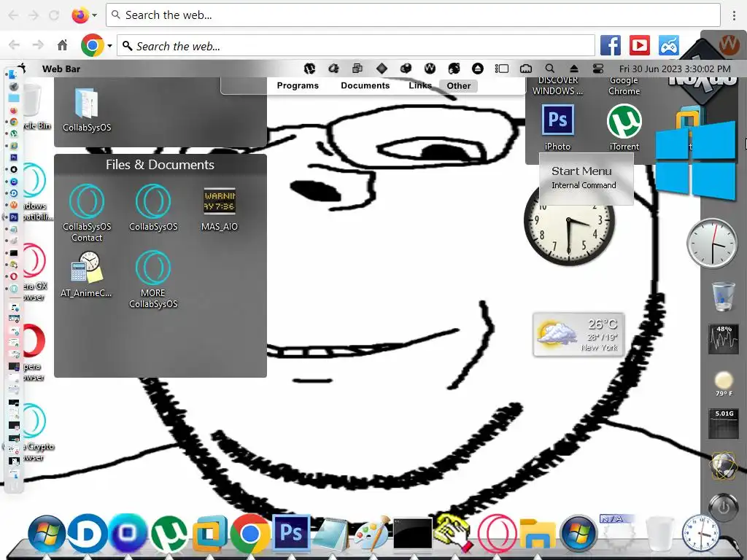Open the CollabSysOS folder icon
This screenshot has height=560, width=747.
87,110
